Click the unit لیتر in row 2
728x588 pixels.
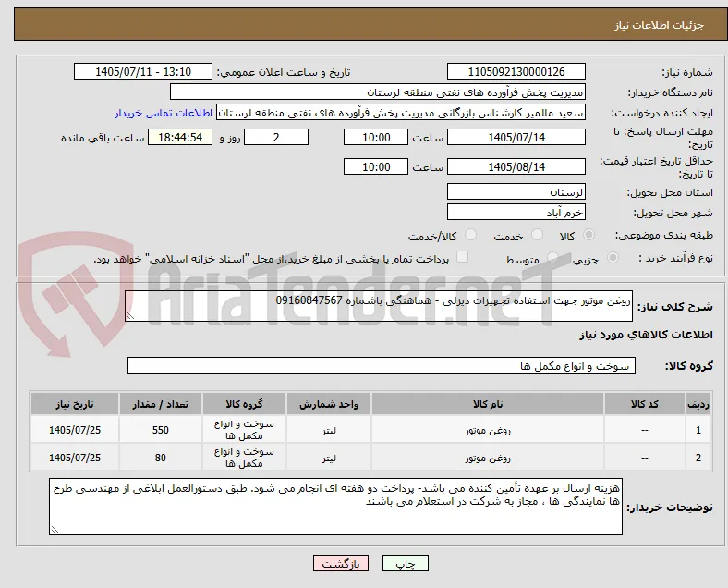pyautogui.click(x=329, y=459)
